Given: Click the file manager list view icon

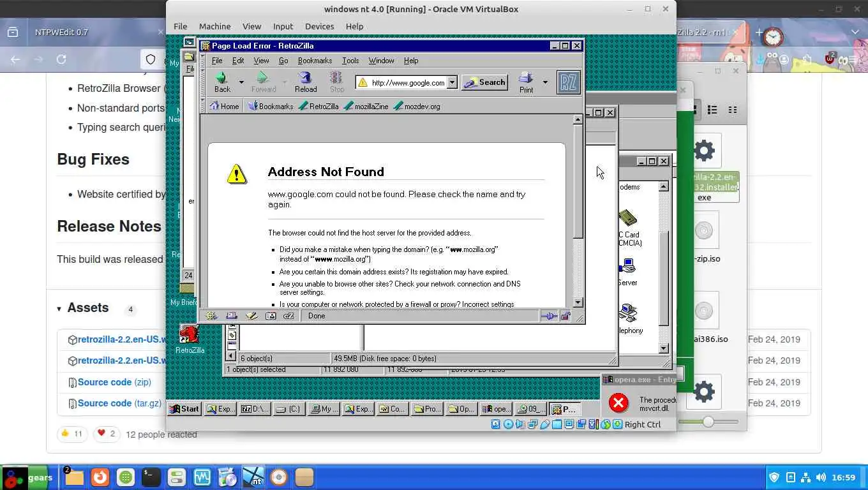Looking at the screenshot, I should pos(713,110).
